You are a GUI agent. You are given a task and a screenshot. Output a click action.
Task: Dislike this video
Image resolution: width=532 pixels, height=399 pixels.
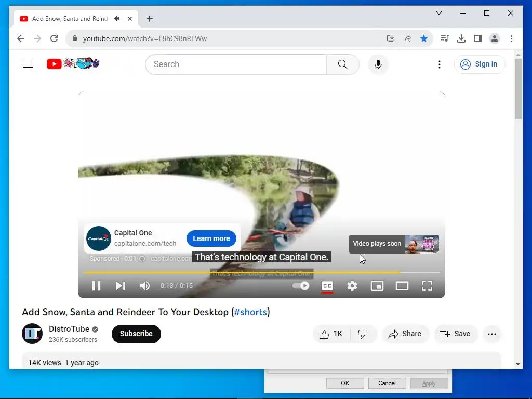(x=363, y=334)
